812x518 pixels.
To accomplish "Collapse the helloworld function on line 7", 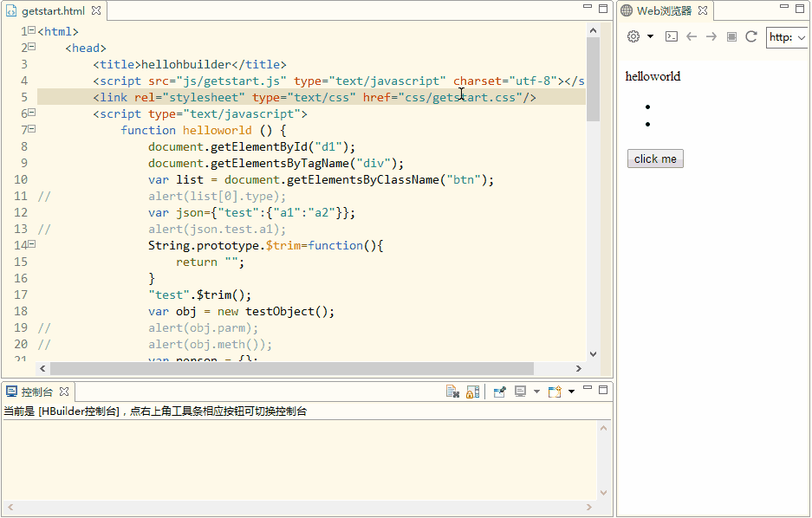I will (31, 129).
